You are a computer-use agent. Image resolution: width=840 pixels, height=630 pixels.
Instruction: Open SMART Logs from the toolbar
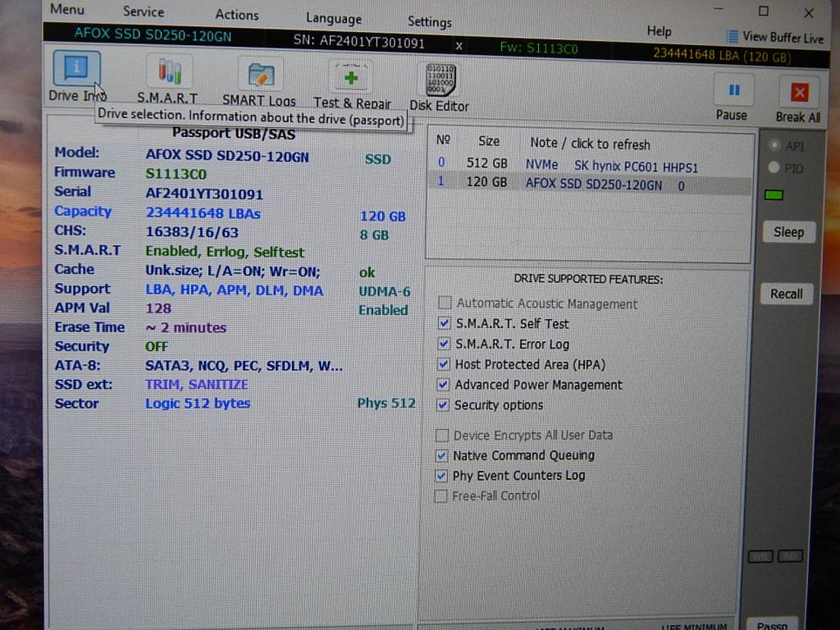pos(261,75)
